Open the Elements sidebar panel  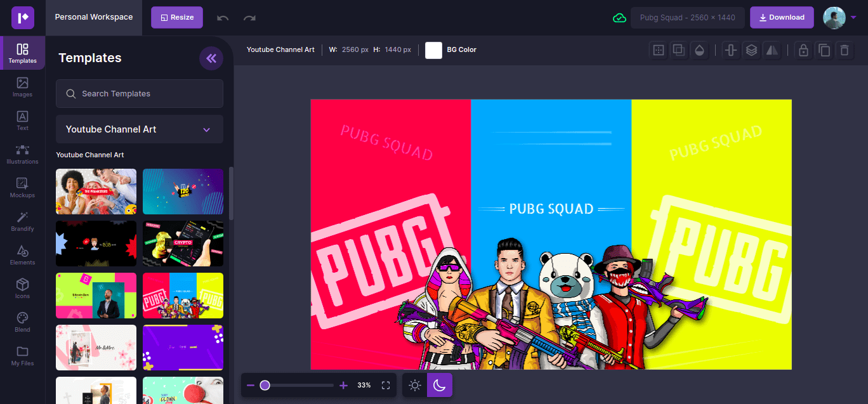pyautogui.click(x=22, y=255)
